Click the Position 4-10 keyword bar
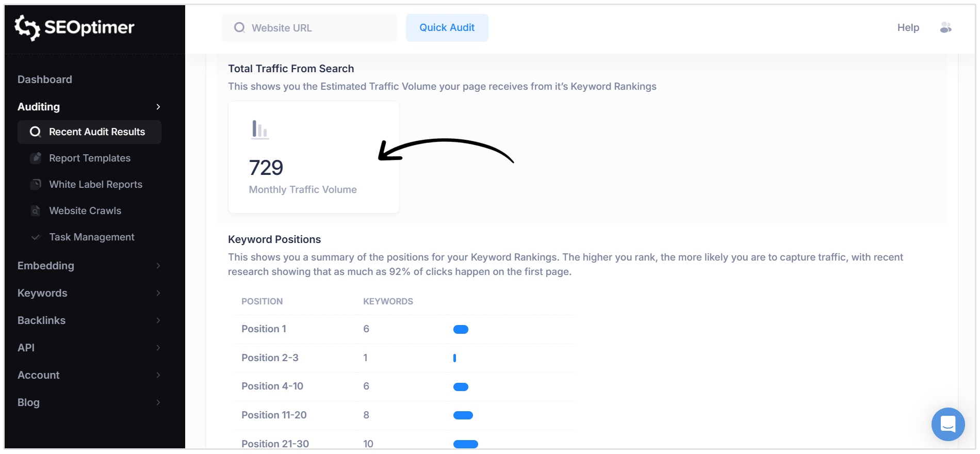The image size is (980, 454). [x=461, y=387]
